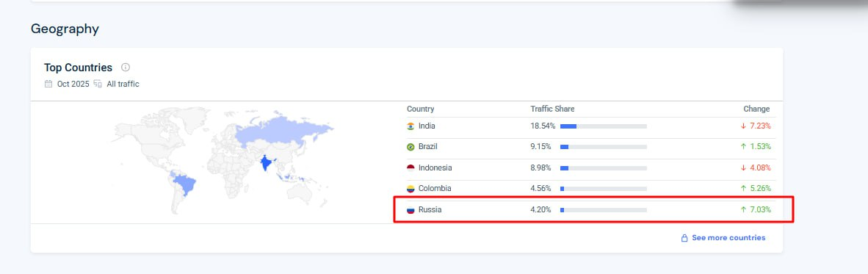The width and height of the screenshot is (868, 274).
Task: Click Indonesia's 8.98% traffic share value
Action: click(540, 167)
